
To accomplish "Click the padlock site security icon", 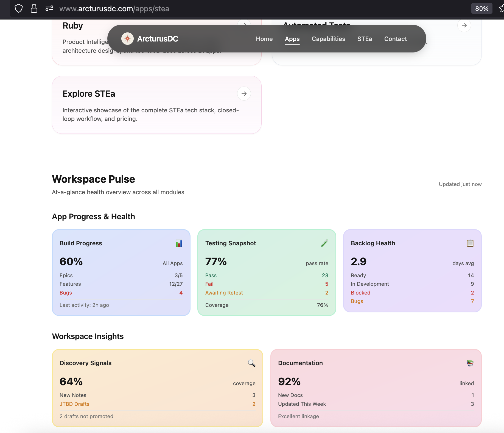I will pos(34,8).
